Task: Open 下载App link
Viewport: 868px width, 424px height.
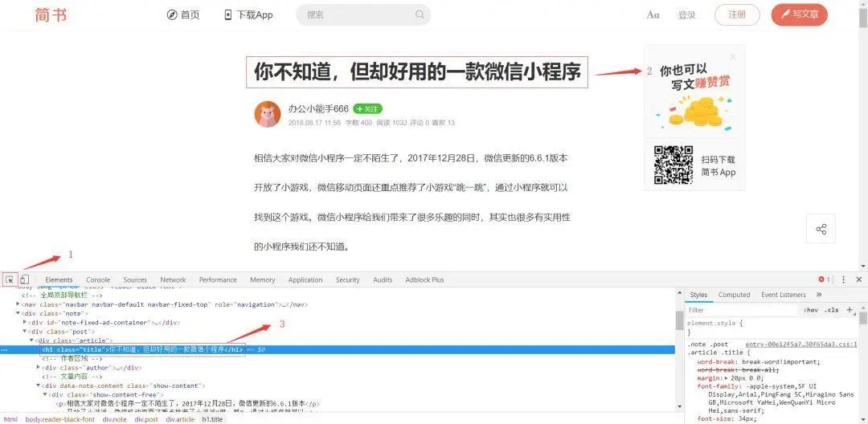Action: point(248,15)
